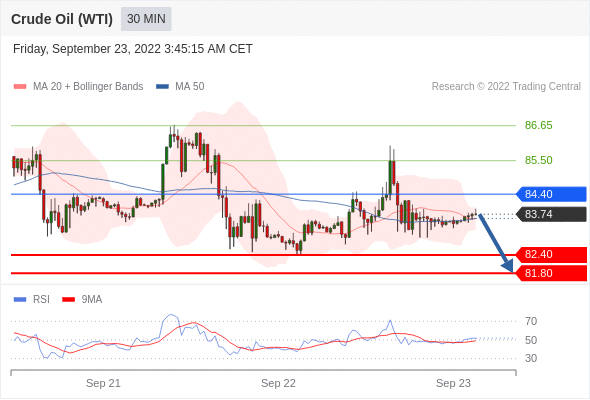The height and width of the screenshot is (400, 590).
Task: Click the blue downward forecast arrow
Action: 496,243
